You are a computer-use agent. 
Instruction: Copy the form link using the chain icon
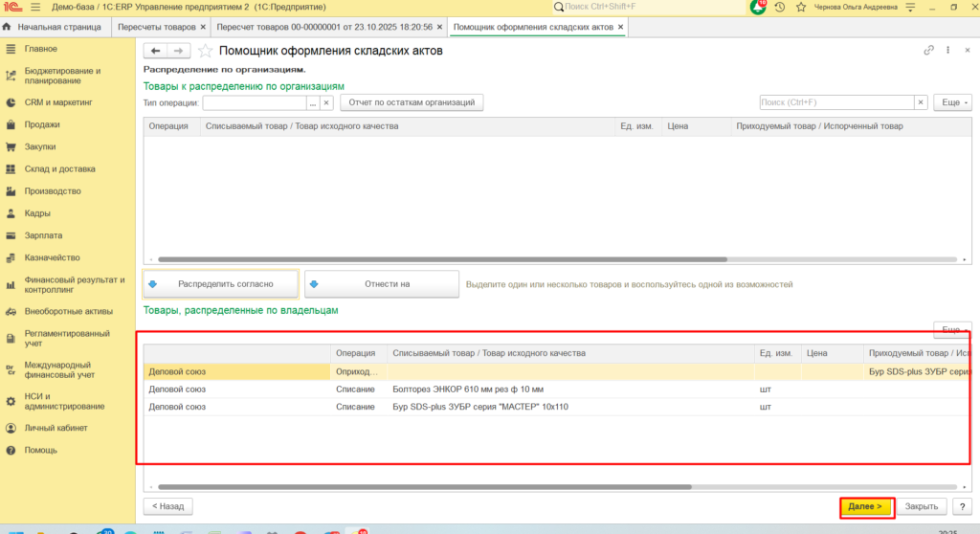click(x=928, y=50)
